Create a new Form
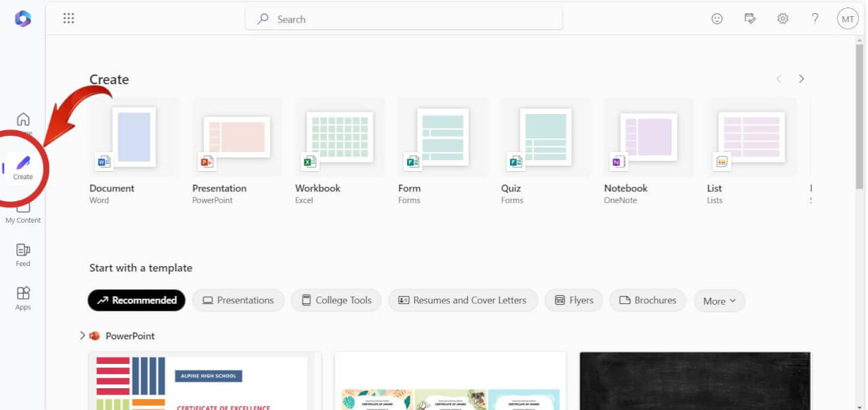 (443, 151)
